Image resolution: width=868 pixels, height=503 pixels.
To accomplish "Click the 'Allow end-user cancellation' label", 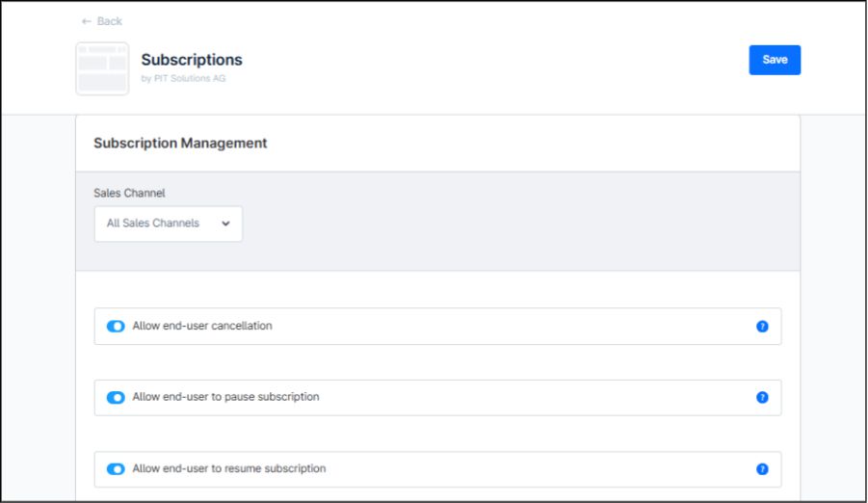I will pos(202,327).
